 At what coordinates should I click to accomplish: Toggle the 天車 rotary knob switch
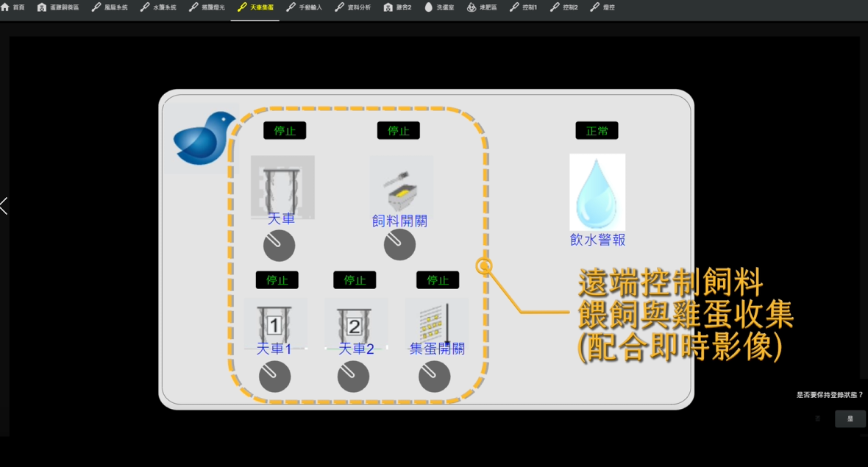(279, 246)
